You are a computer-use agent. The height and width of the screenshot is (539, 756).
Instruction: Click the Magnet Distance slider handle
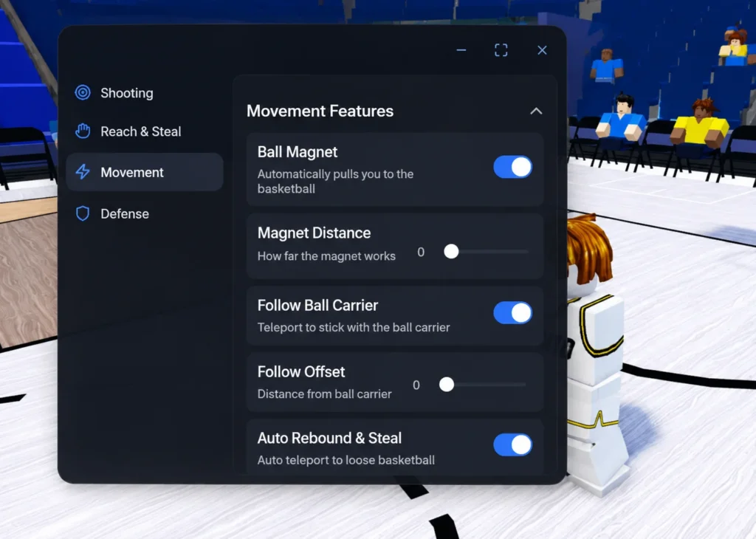click(451, 251)
